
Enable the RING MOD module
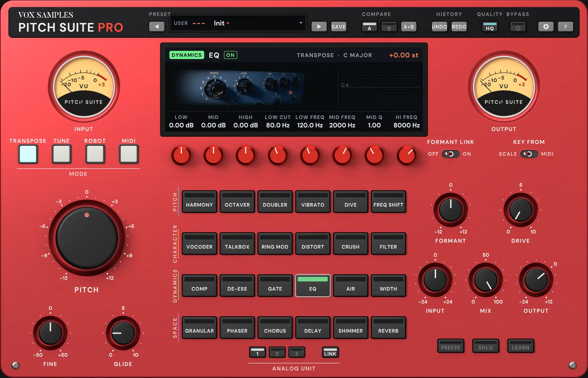(x=275, y=243)
